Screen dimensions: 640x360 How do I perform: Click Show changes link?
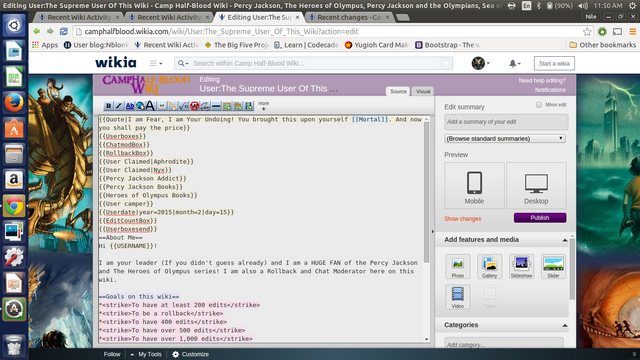coord(462,219)
